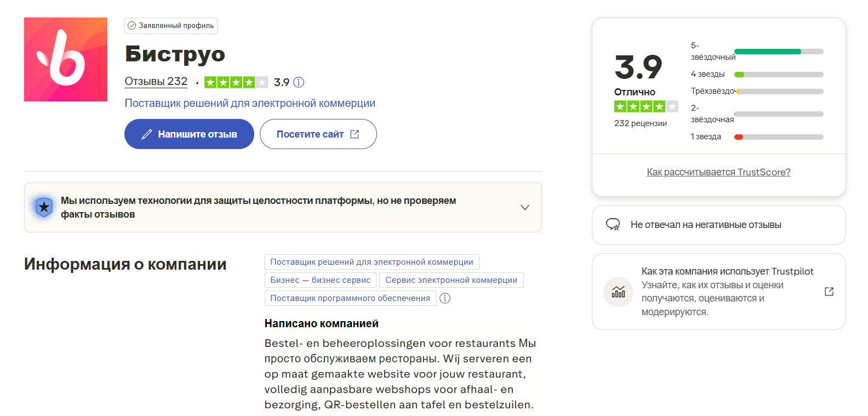
Task: Click the external link icon in Trustpilot card
Action: 829,292
